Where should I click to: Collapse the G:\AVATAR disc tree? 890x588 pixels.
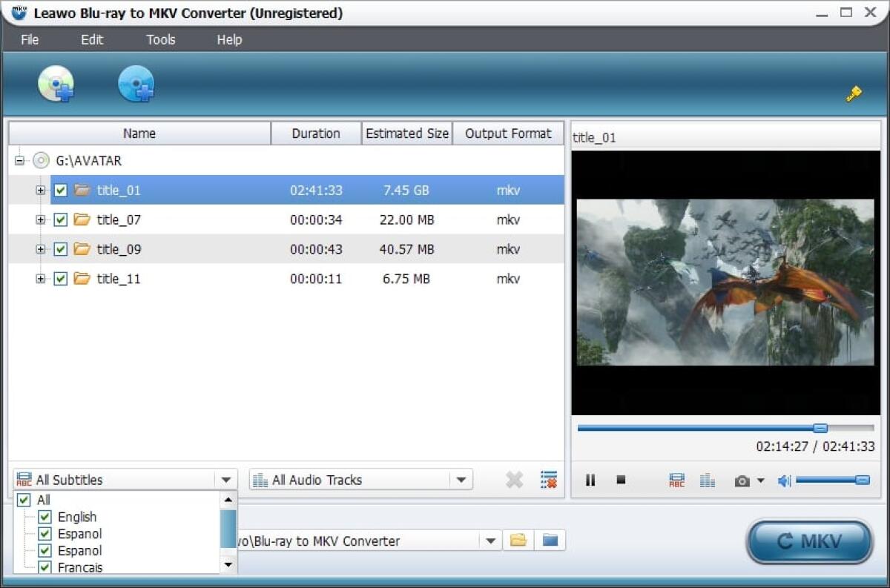(x=20, y=160)
